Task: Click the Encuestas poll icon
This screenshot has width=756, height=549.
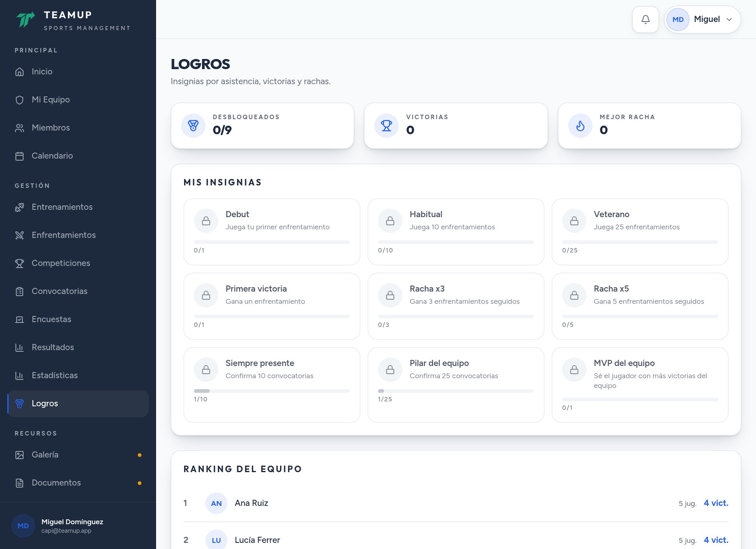Action: tap(20, 320)
